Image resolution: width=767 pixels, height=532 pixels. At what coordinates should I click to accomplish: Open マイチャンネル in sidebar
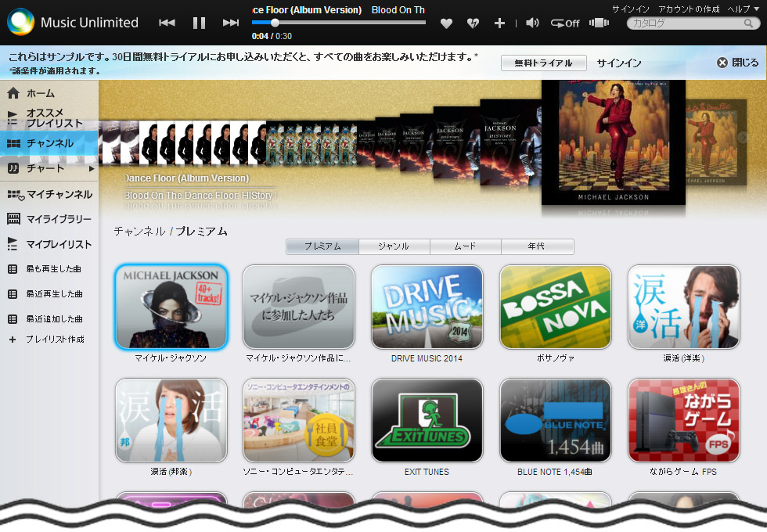pos(49,195)
